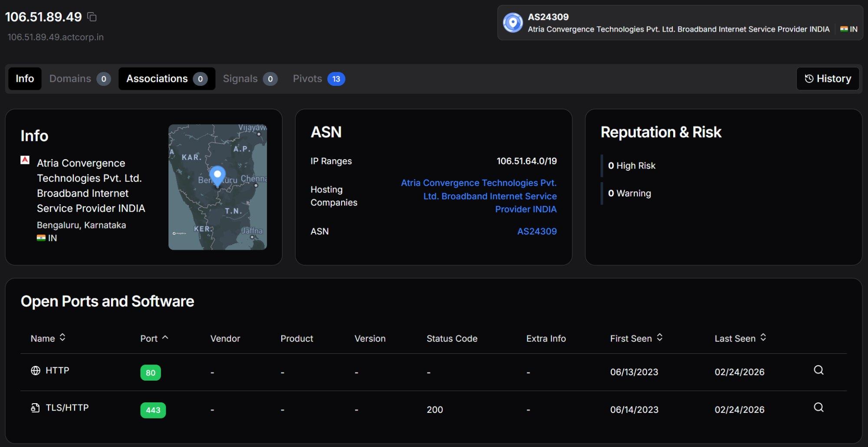The height and width of the screenshot is (447, 868).
Task: Click the History clock icon
Action: click(809, 78)
